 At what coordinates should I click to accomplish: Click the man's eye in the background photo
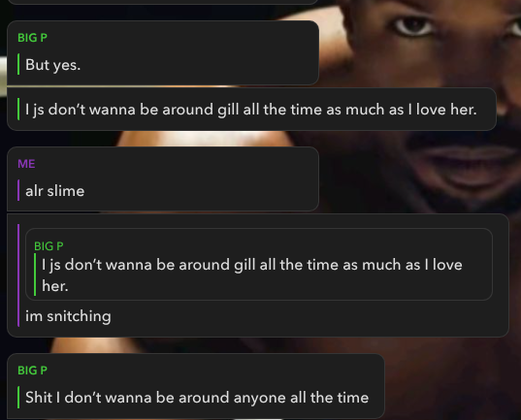412,25
